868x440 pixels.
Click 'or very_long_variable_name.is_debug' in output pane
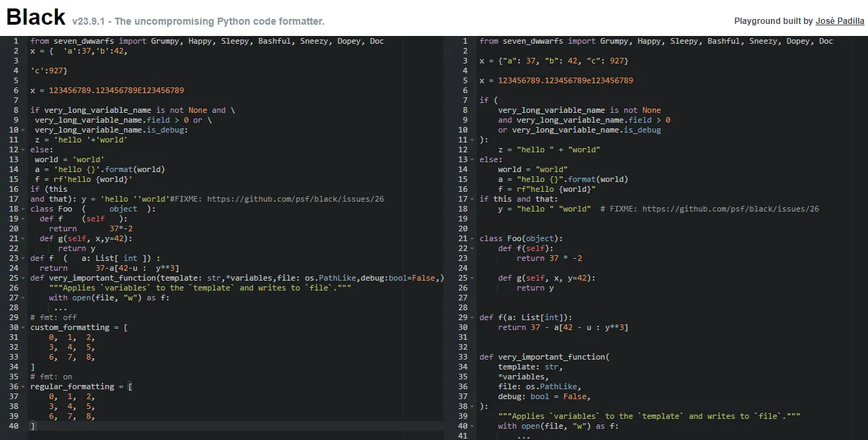[x=580, y=130]
